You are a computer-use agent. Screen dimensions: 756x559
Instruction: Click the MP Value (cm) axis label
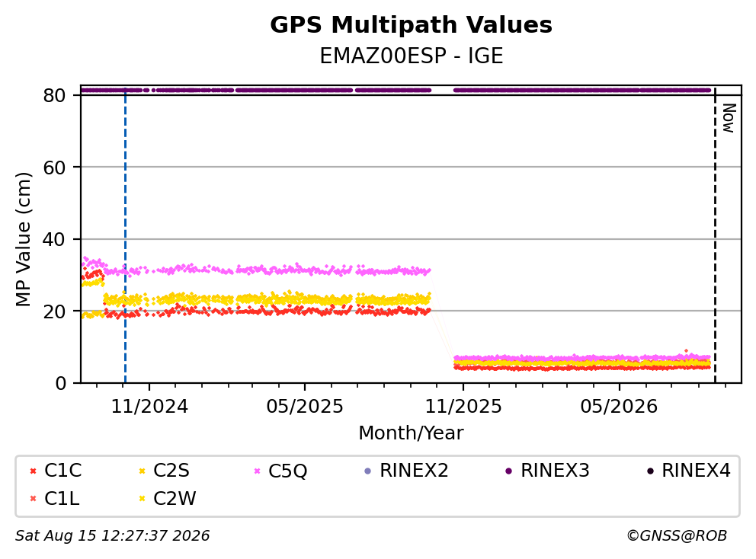pos(23,239)
